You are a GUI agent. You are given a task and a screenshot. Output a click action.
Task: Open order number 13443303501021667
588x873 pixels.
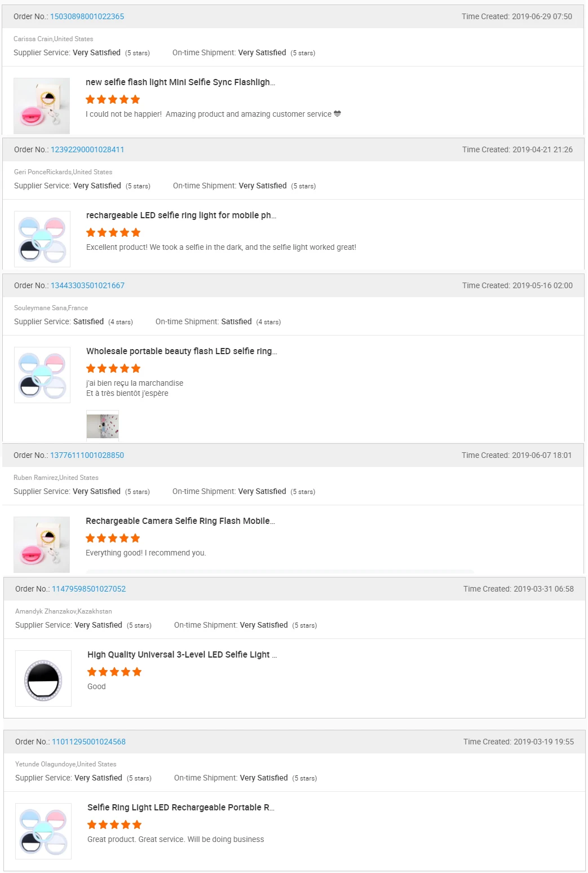tap(87, 285)
